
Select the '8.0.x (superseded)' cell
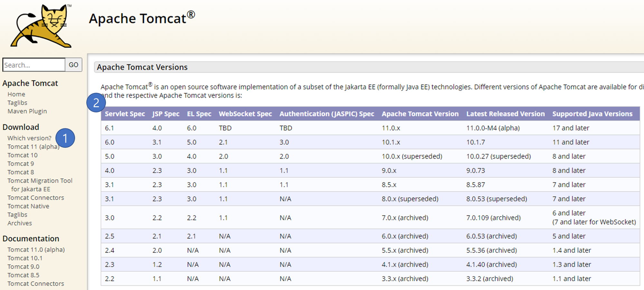[410, 199]
